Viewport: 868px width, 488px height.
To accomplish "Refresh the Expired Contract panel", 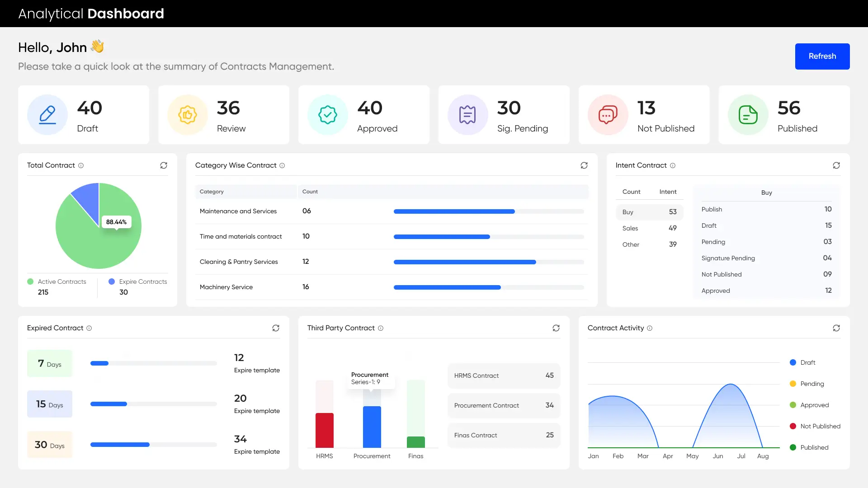I will [276, 328].
